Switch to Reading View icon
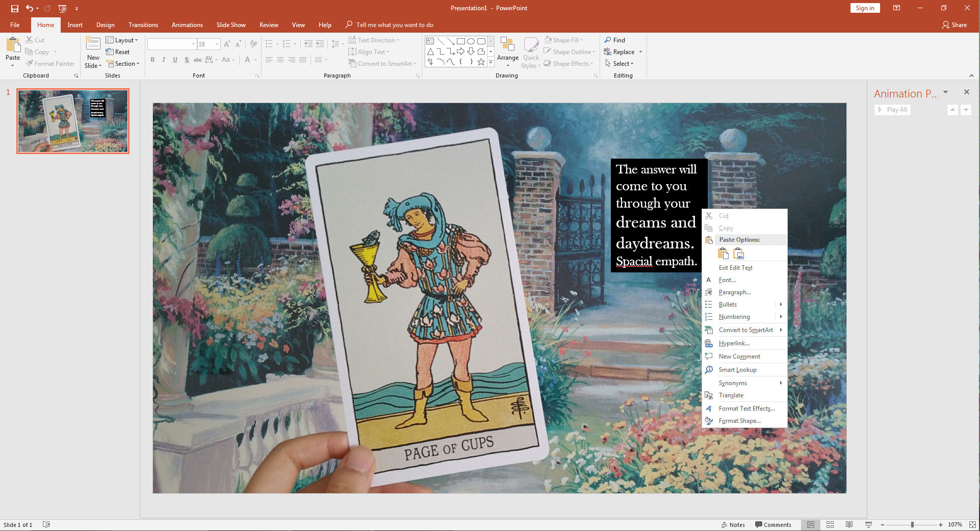 pyautogui.click(x=849, y=524)
